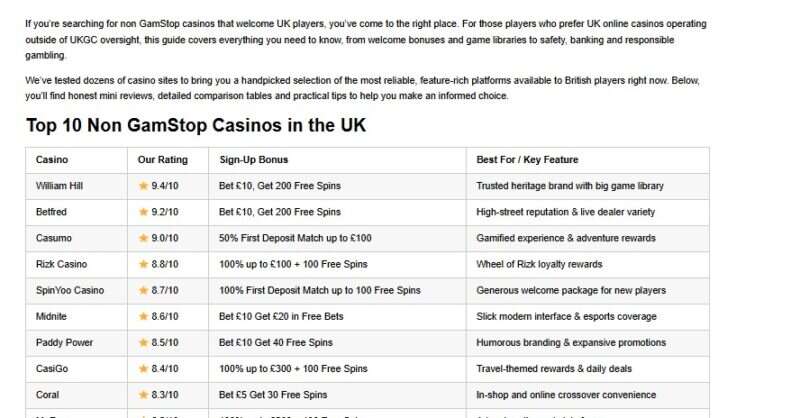Click Paddy Power's 'Humorous branding' feature cell
The width and height of the screenshot is (800, 418).
pyautogui.click(x=570, y=343)
